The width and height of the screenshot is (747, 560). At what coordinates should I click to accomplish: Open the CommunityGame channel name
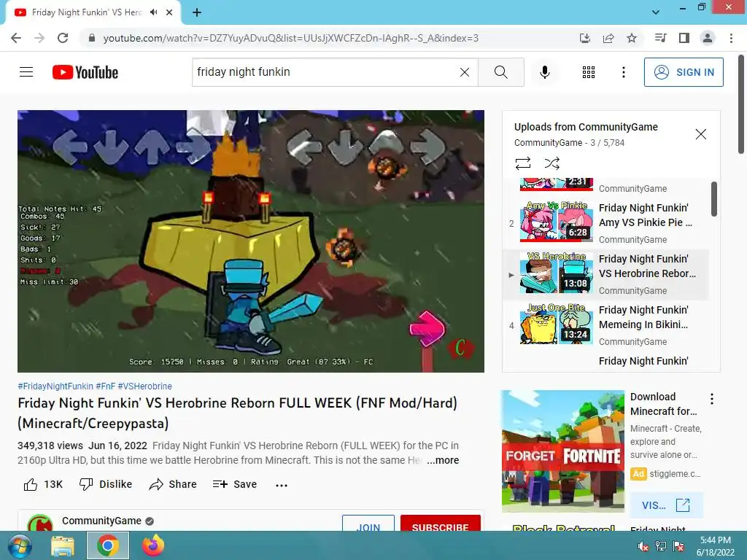click(101, 521)
